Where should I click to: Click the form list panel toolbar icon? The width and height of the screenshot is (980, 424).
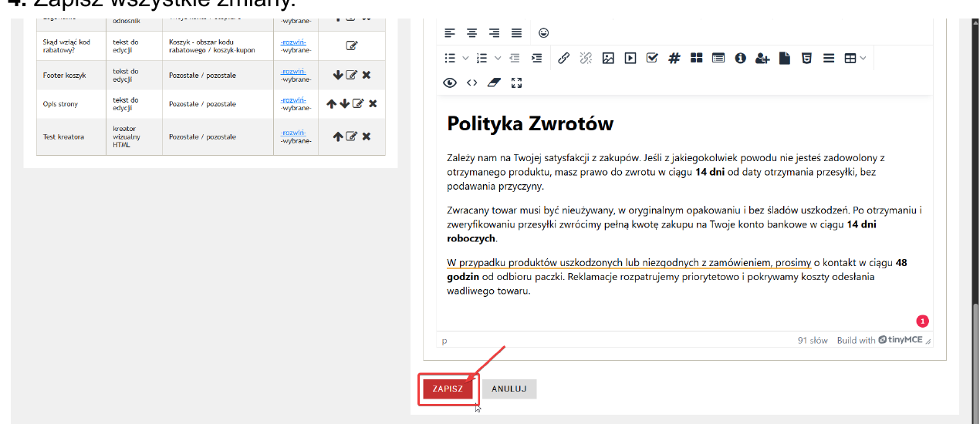pos(718,58)
